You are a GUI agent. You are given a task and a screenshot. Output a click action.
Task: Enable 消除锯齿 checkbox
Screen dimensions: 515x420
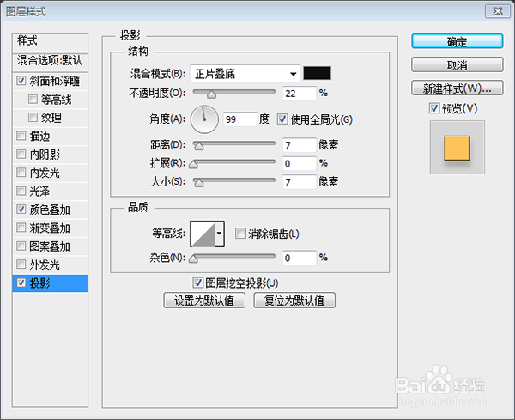tap(240, 234)
